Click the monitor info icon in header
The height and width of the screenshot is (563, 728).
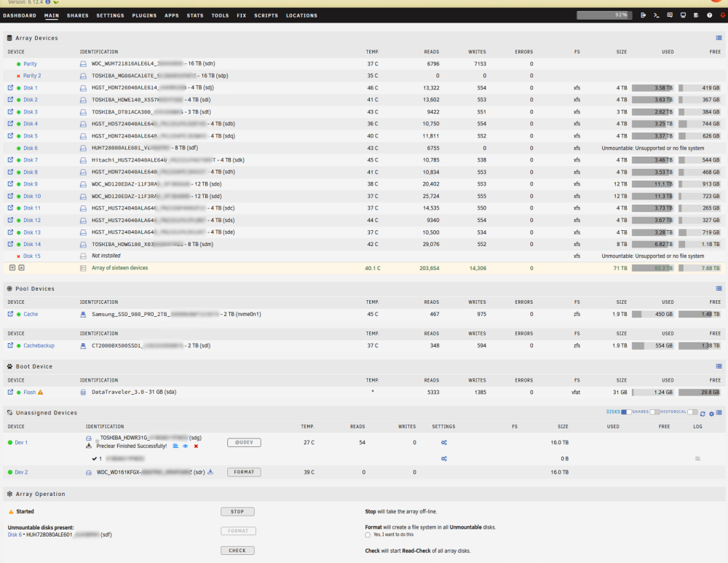click(x=683, y=15)
